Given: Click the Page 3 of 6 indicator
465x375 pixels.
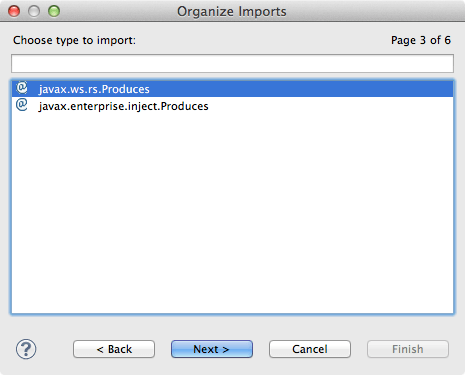Looking at the screenshot, I should coord(421,40).
